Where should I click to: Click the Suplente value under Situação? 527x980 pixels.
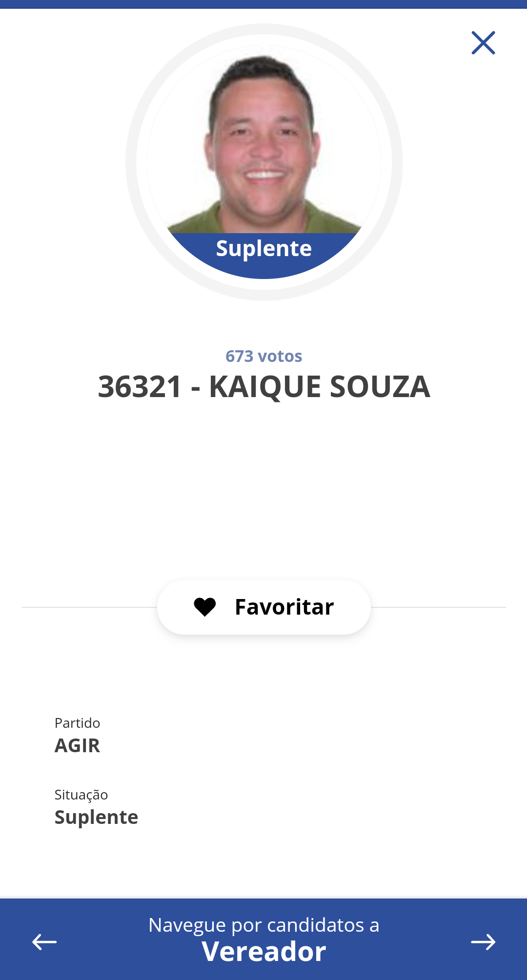(x=96, y=818)
